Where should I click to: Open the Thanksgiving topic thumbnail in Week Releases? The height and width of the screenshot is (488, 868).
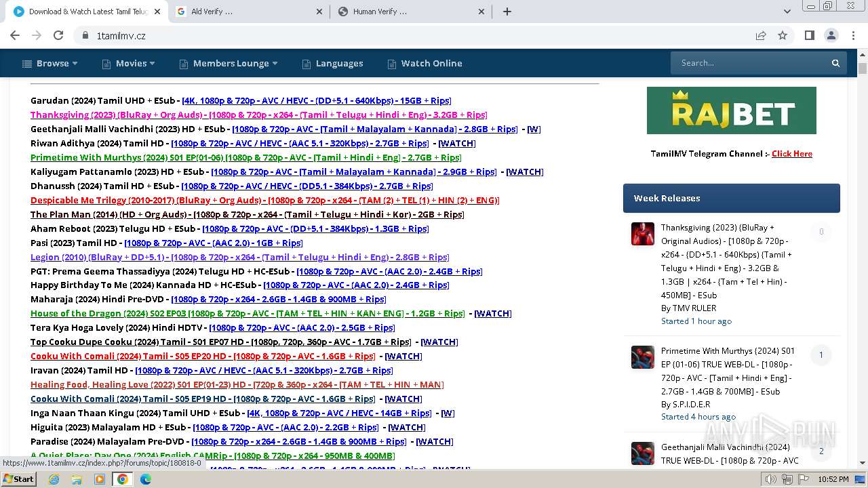643,234
